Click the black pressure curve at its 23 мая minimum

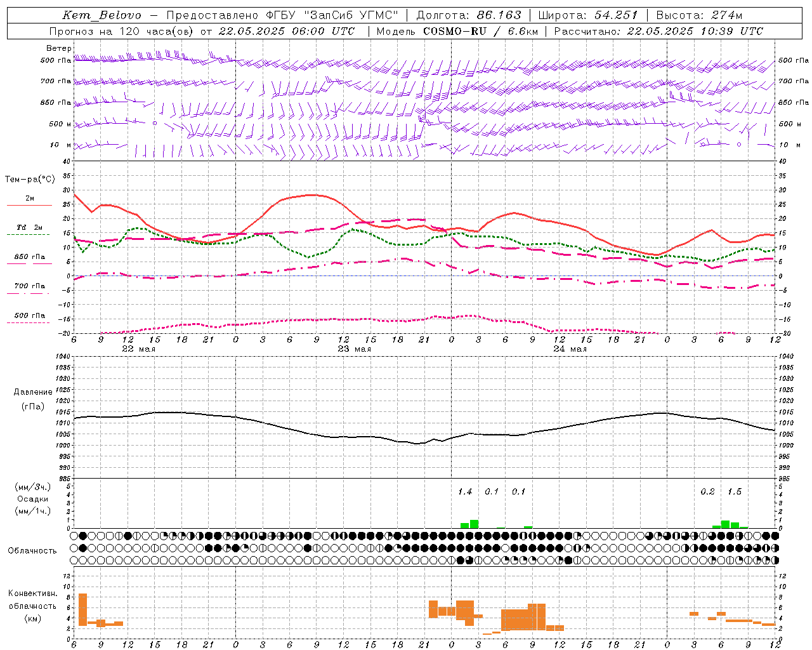click(417, 443)
